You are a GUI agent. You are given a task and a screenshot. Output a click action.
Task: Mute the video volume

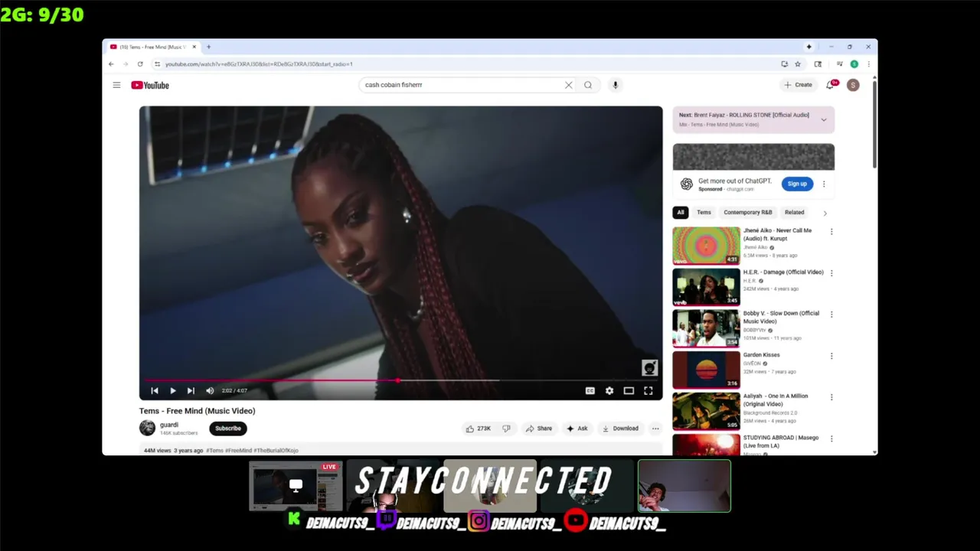(x=210, y=390)
